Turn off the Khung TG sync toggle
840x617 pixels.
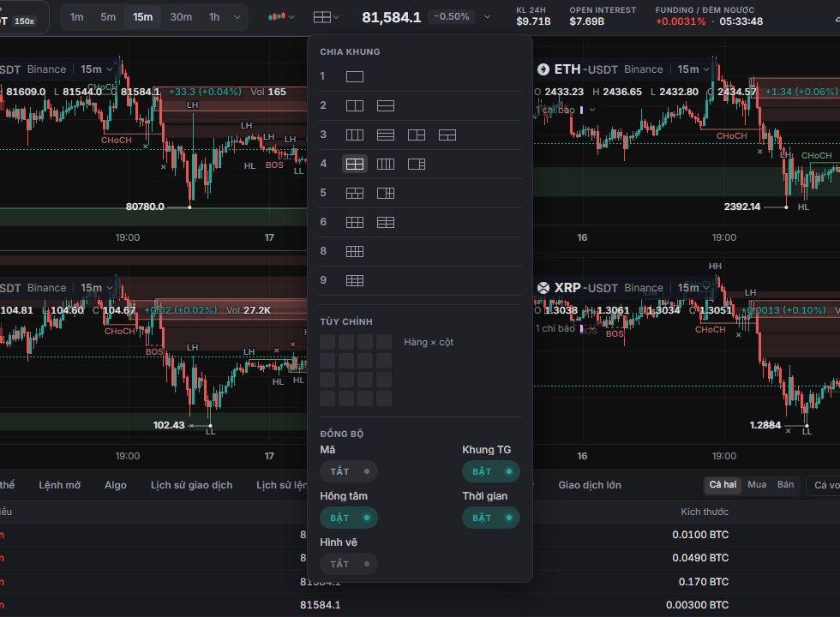491,471
